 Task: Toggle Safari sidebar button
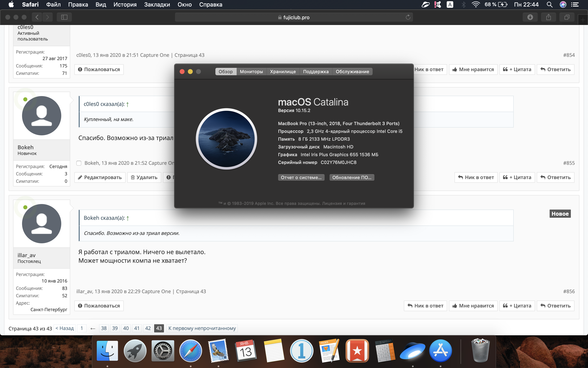click(64, 17)
